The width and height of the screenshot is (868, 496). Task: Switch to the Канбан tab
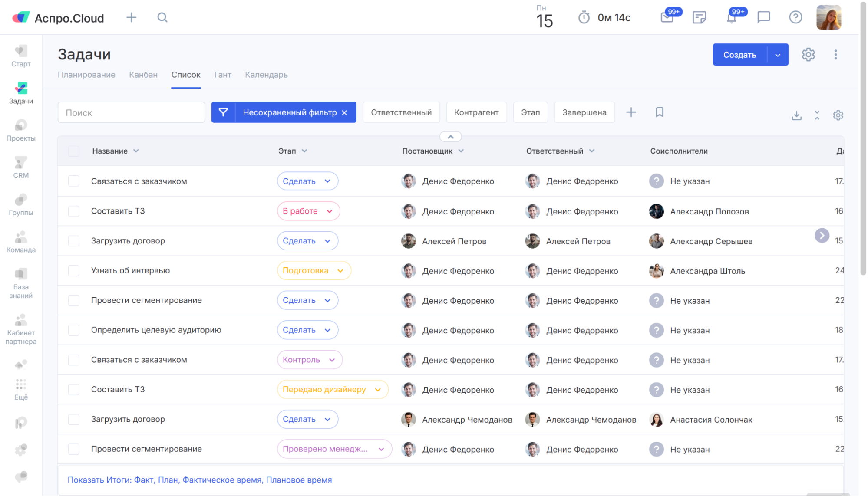[143, 75]
